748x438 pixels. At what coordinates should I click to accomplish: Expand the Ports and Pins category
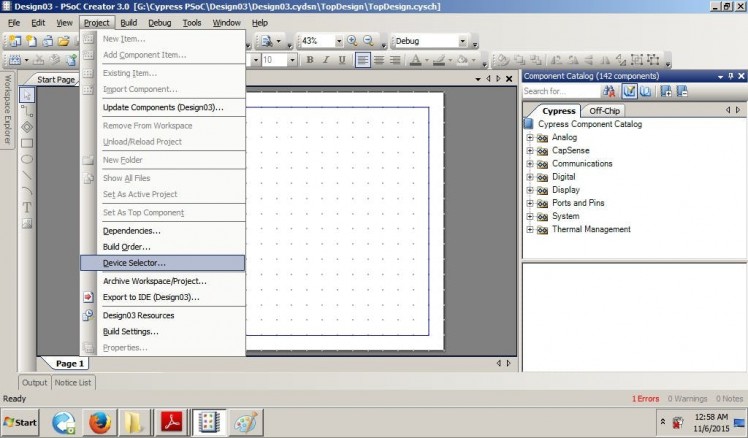pyautogui.click(x=530, y=203)
